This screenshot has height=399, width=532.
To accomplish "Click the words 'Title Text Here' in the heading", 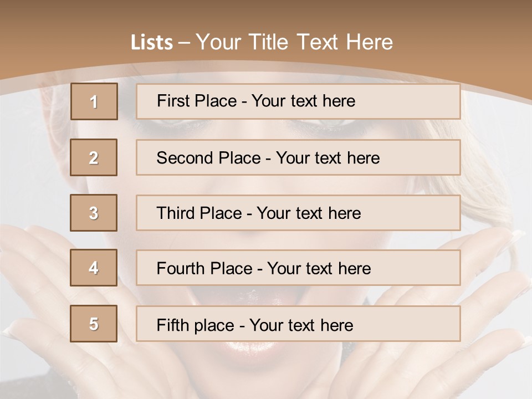I will pyautogui.click(x=321, y=42).
